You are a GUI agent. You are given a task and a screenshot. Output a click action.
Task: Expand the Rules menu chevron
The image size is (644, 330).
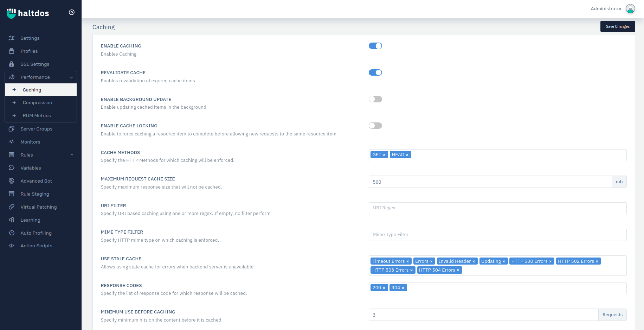[x=72, y=155]
